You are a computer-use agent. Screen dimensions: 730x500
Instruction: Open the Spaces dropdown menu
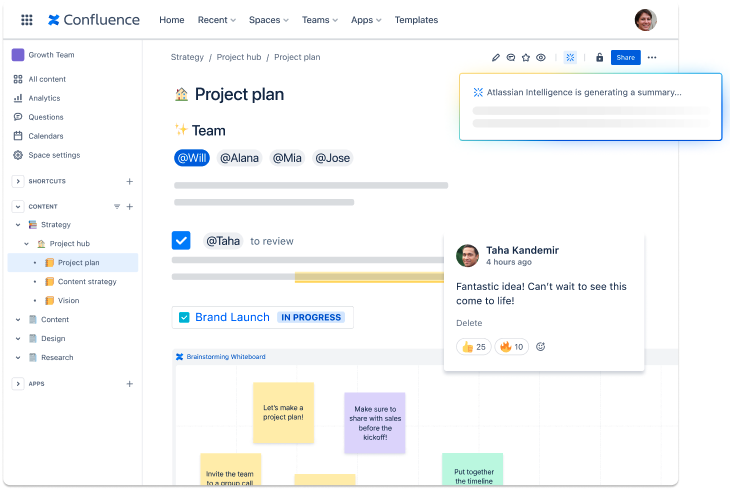(268, 20)
